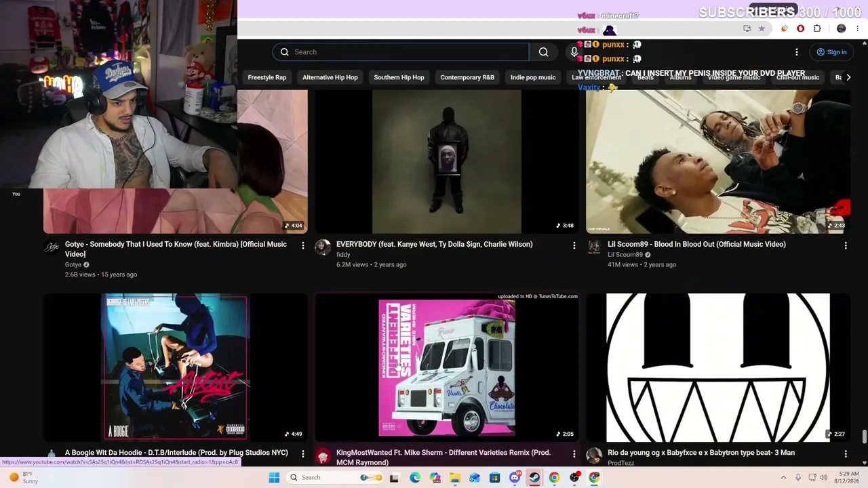Click the YouTube search magnifier button

point(543,52)
